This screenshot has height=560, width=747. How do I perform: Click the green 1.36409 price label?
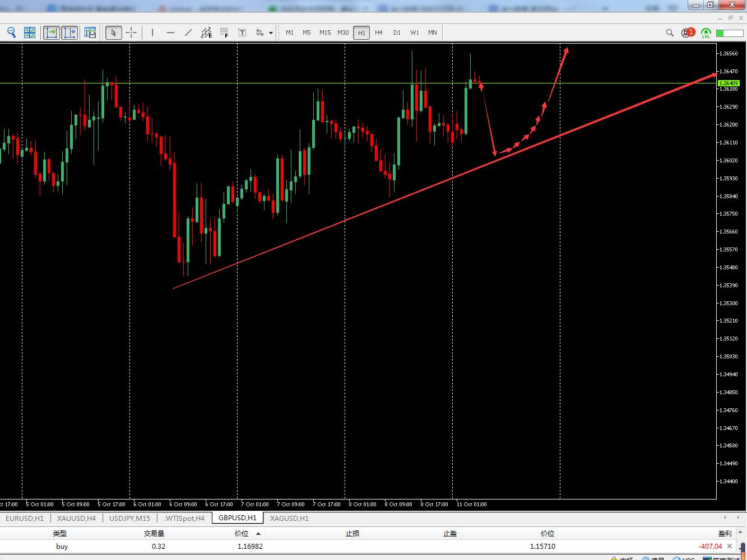point(728,83)
